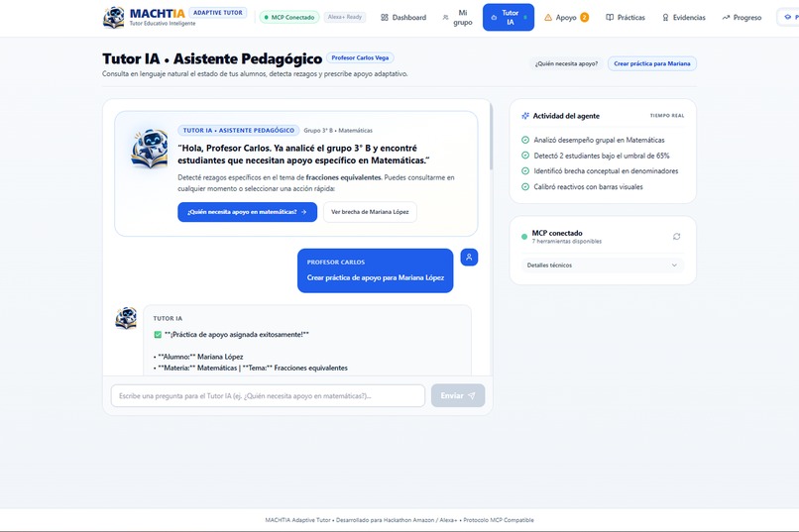Open the Apoyo section
The width and height of the screenshot is (799, 532).
pyautogui.click(x=567, y=17)
